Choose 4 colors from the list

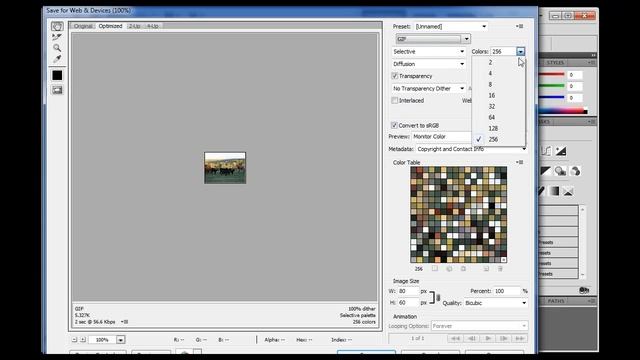click(498, 73)
